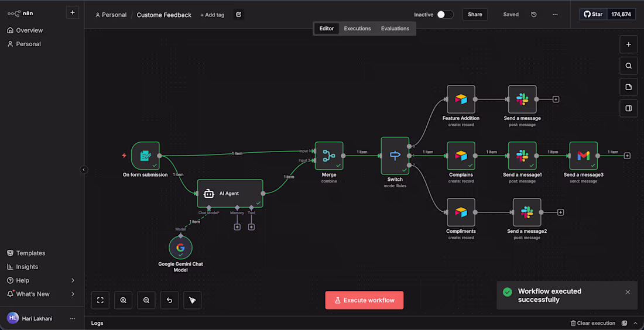This screenshot has height=330, width=644.
Task: Click the Execute workflow button
Action: 364,300
